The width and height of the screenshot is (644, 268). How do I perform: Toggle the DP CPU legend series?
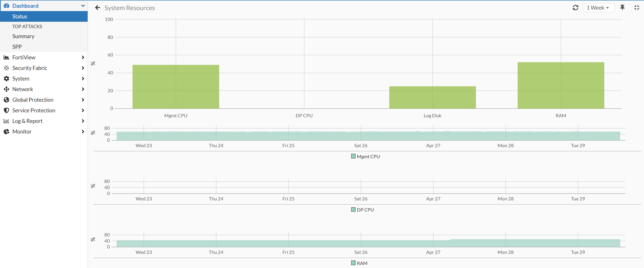[x=362, y=210]
